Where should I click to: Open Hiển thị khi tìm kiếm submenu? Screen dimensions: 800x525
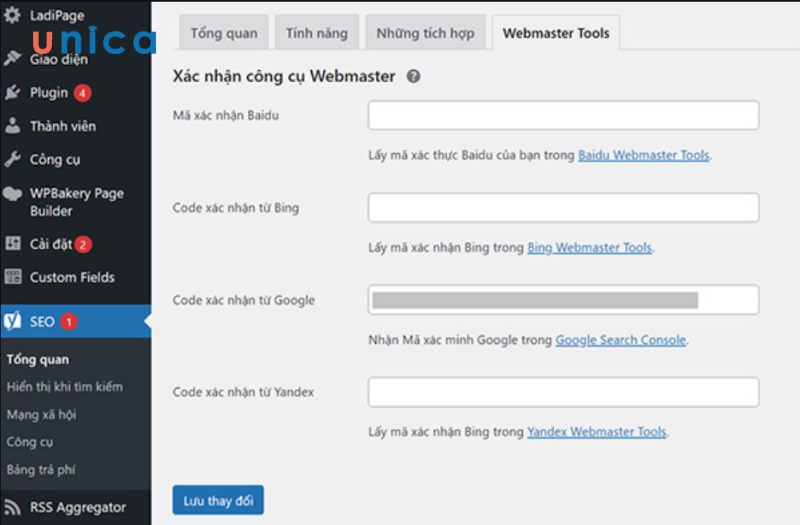pyautogui.click(x=65, y=386)
